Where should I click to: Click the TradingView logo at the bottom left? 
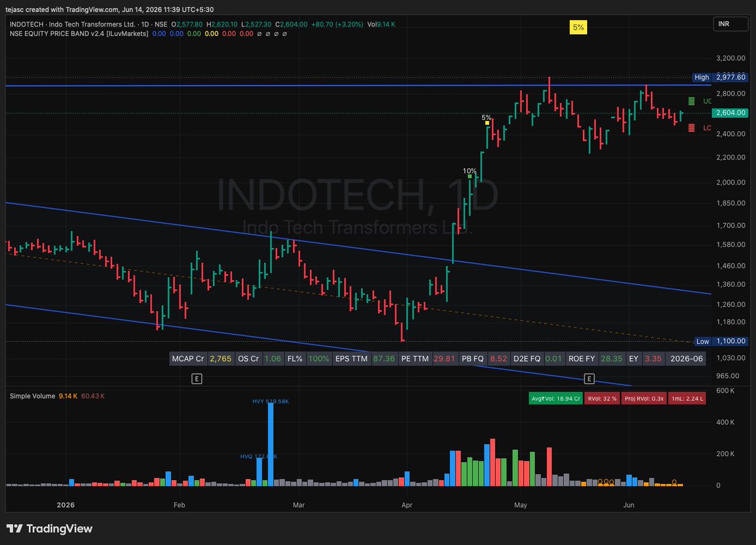pyautogui.click(x=49, y=529)
